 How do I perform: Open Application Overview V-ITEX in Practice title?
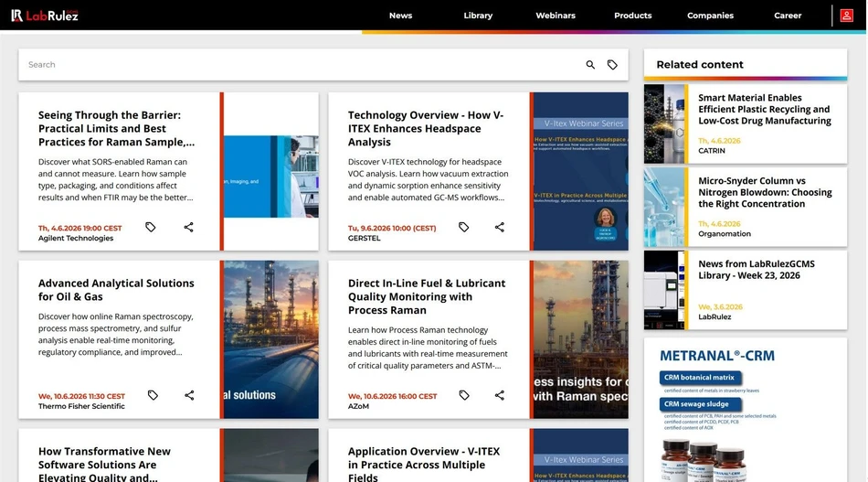pos(423,464)
